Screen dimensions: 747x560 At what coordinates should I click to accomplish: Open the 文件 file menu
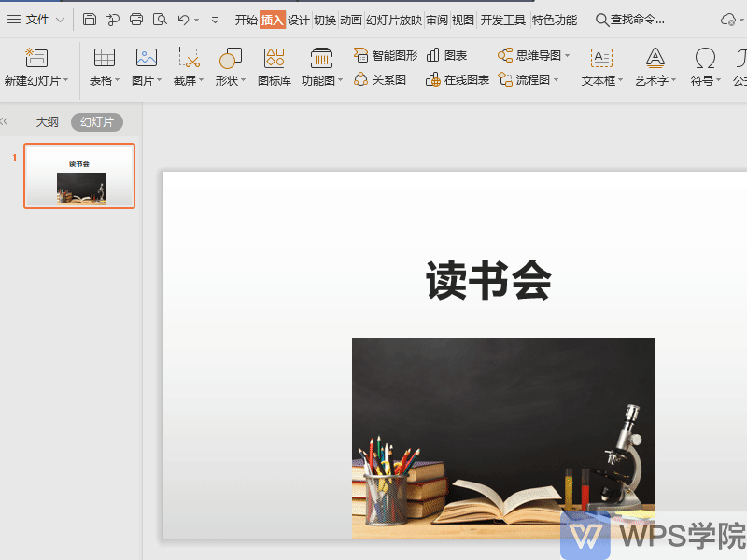click(35, 19)
